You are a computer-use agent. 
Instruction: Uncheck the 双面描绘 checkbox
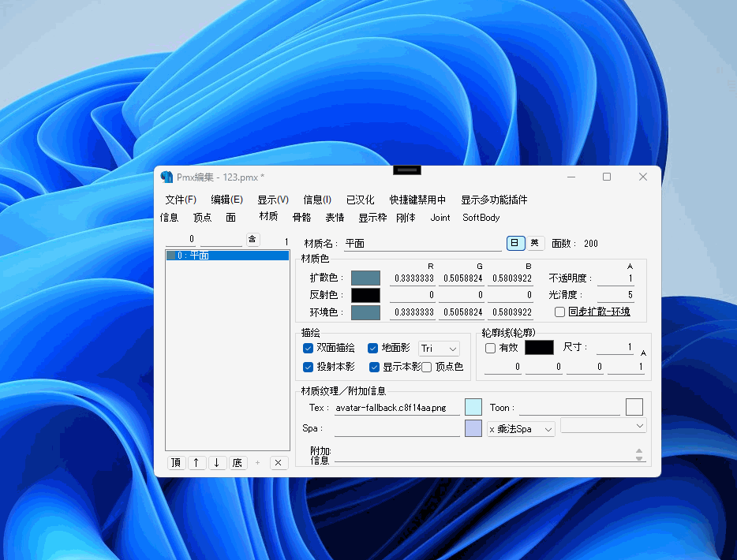309,348
